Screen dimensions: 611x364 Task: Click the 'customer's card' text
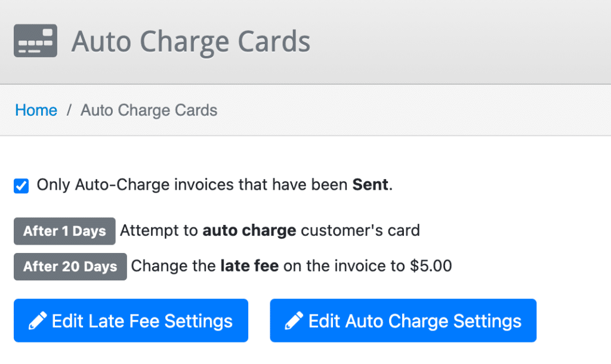click(x=360, y=230)
